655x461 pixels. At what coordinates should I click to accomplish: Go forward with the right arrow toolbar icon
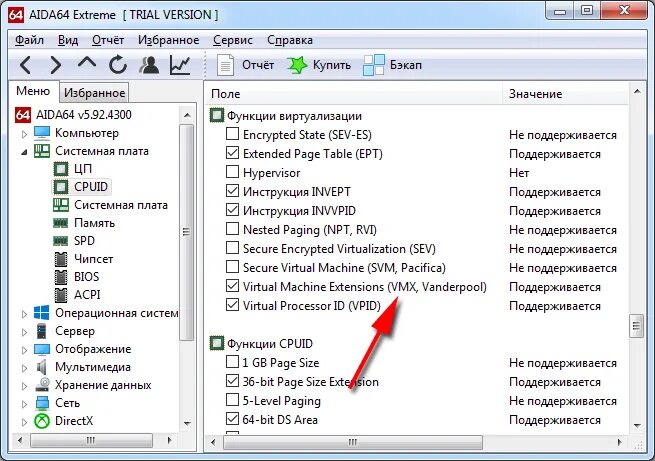click(56, 65)
